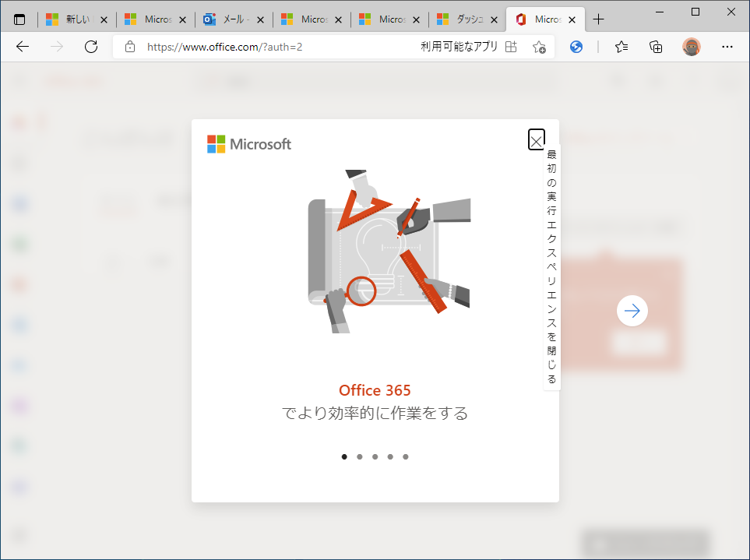Select the first carousel page dot
The height and width of the screenshot is (560, 750).
pyautogui.click(x=344, y=456)
